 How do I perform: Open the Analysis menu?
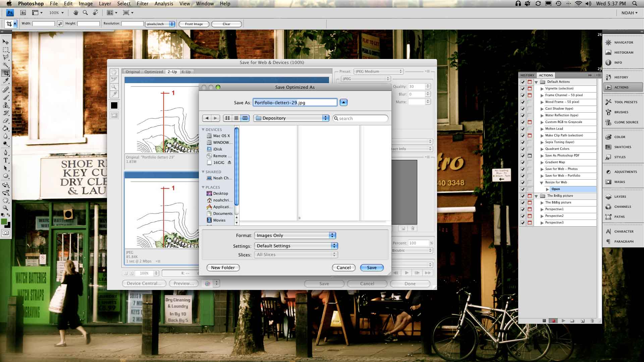point(164,4)
